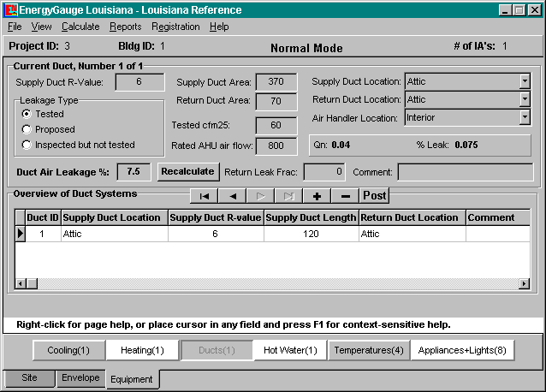Open the File menu
The width and height of the screenshot is (546, 392).
(15, 27)
